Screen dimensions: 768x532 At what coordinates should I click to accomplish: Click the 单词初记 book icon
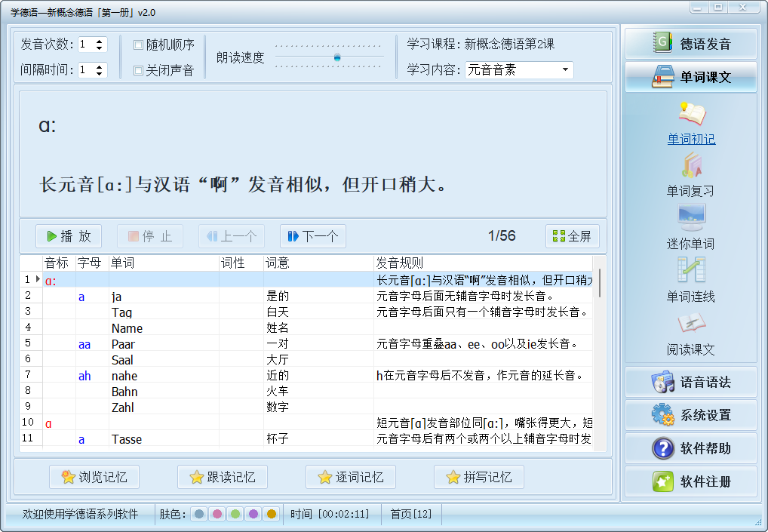click(692, 114)
